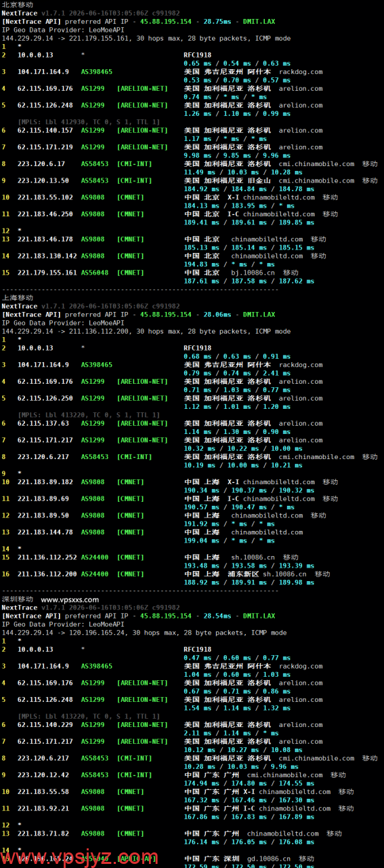384x868 pixels.
Task: Select latency 187.61 ms / 187.58 ms / 187.62 ms
Action: pos(240,281)
